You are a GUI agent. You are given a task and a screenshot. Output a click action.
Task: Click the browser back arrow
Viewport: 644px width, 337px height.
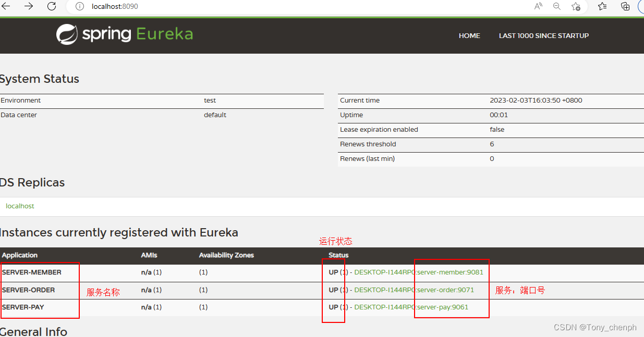pyautogui.click(x=6, y=6)
